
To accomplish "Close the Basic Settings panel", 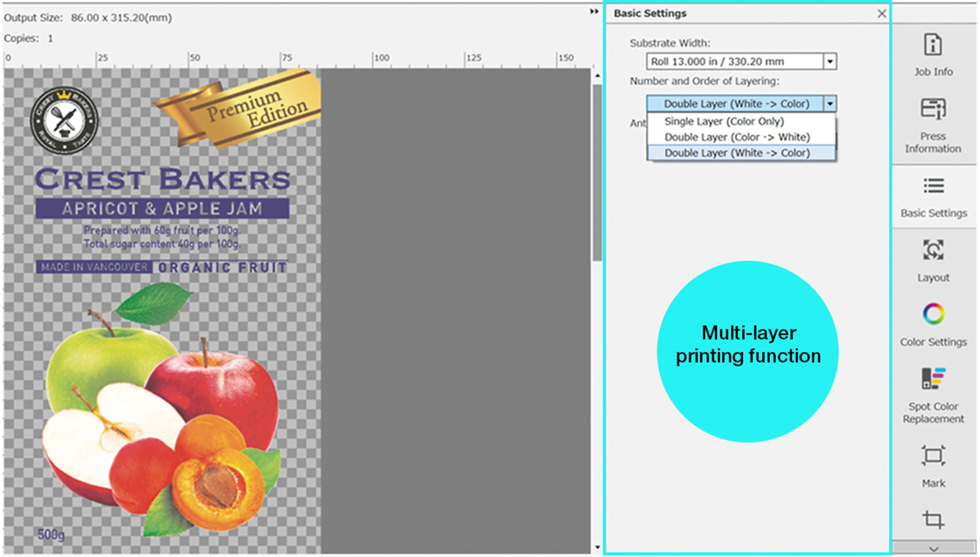I will pos(882,13).
